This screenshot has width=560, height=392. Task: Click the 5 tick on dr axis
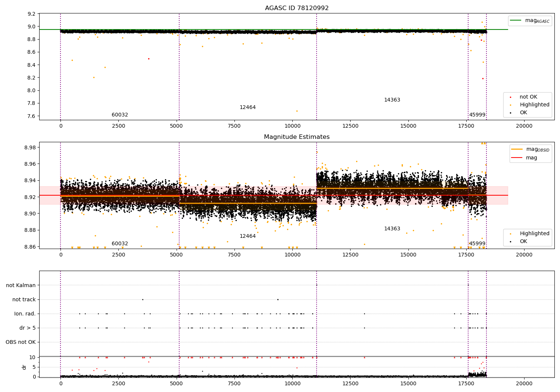(x=34, y=367)
